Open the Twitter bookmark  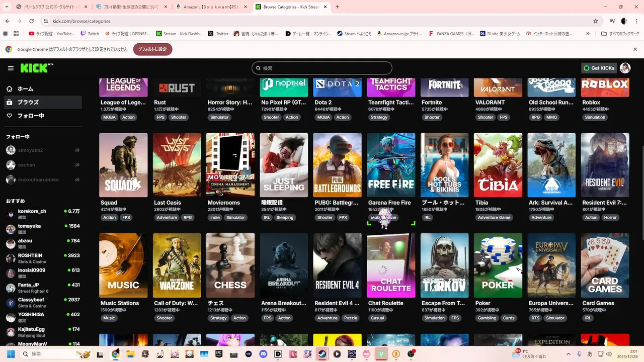click(219, 34)
